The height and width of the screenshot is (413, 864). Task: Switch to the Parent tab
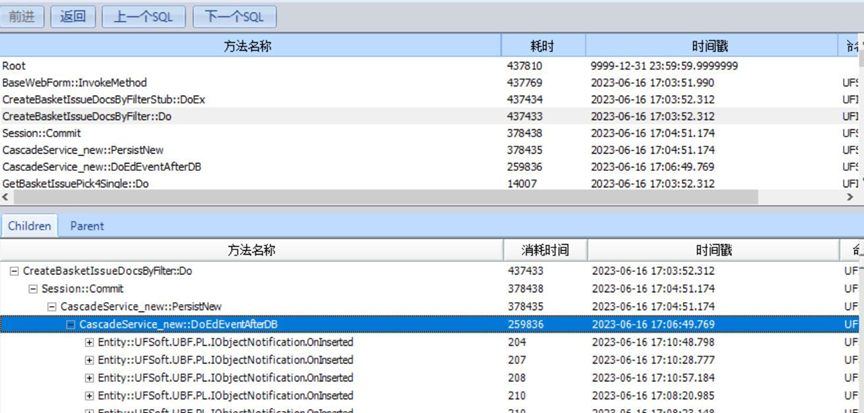point(87,226)
